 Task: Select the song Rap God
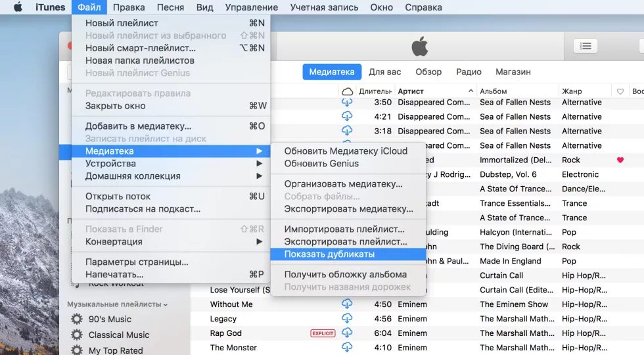pyautogui.click(x=225, y=333)
